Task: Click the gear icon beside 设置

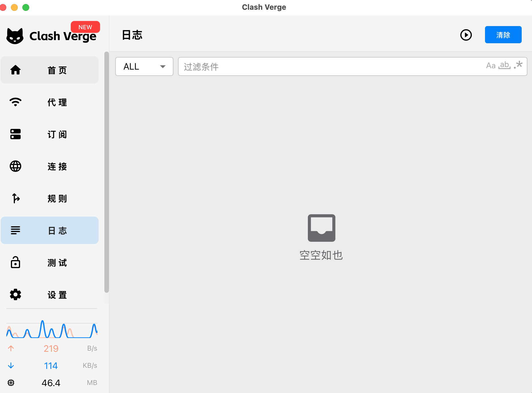Action: pos(15,294)
